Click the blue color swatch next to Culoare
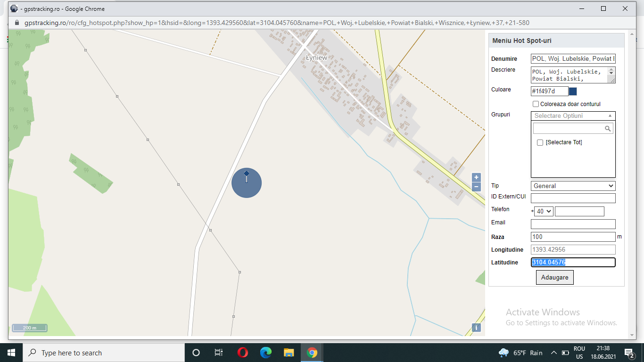644x362 pixels. [x=573, y=91]
